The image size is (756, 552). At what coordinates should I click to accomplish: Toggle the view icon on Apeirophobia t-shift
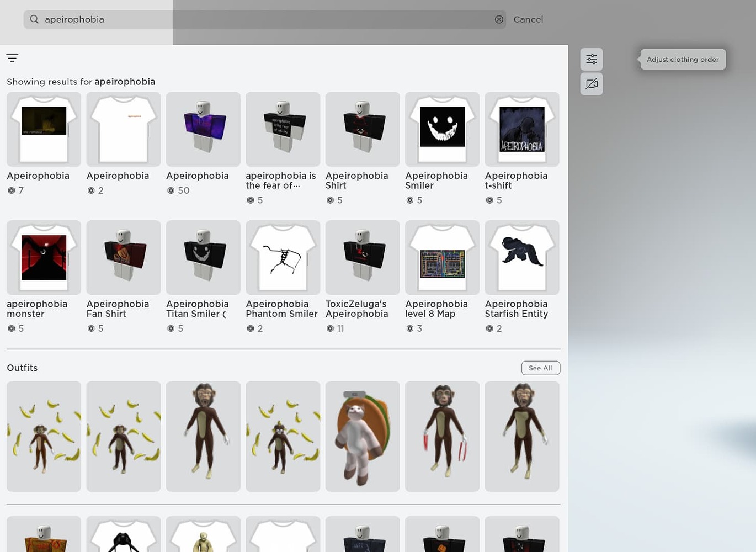point(489,200)
